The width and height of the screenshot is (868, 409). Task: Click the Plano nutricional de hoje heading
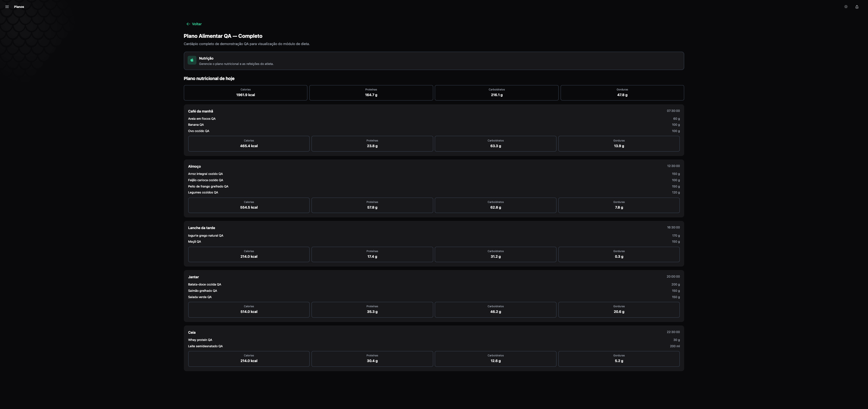coord(209,78)
